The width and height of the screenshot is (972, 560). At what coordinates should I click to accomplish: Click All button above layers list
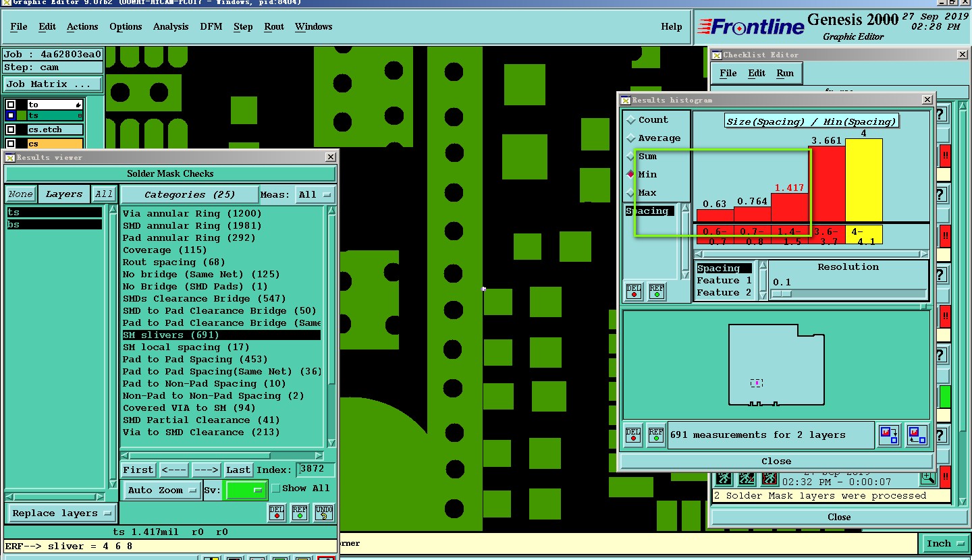[104, 194]
